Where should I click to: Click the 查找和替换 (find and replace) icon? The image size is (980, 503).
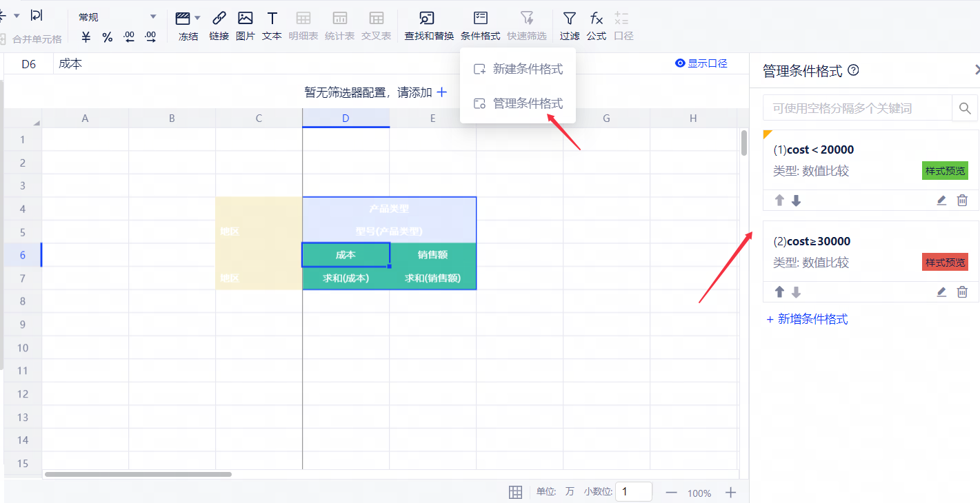[428, 19]
